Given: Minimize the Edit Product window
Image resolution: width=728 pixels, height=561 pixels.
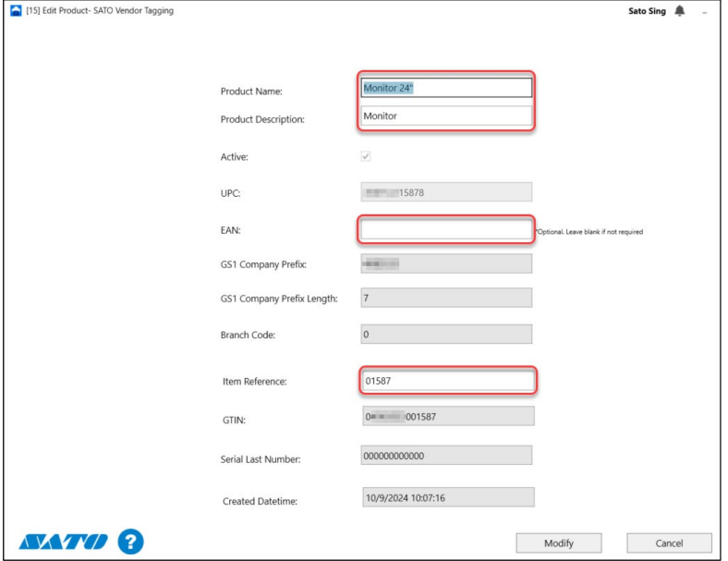Looking at the screenshot, I should (705, 11).
